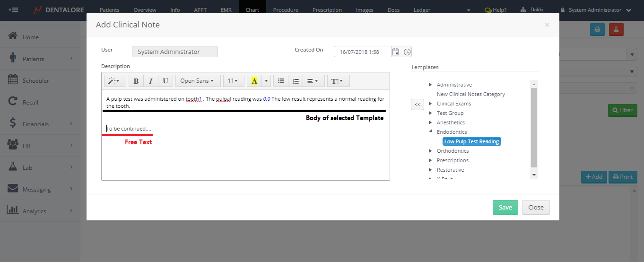Insert an unordered bullet list
Image resolution: width=644 pixels, height=262 pixels.
coord(281,81)
